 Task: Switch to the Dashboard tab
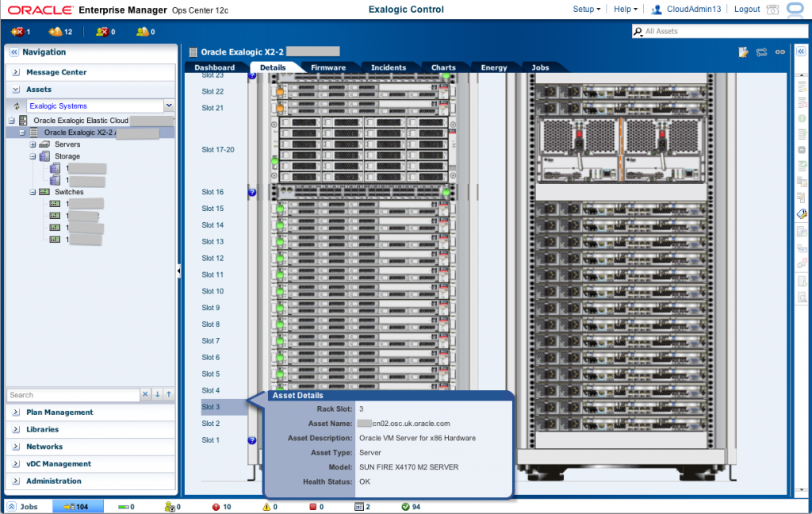214,67
